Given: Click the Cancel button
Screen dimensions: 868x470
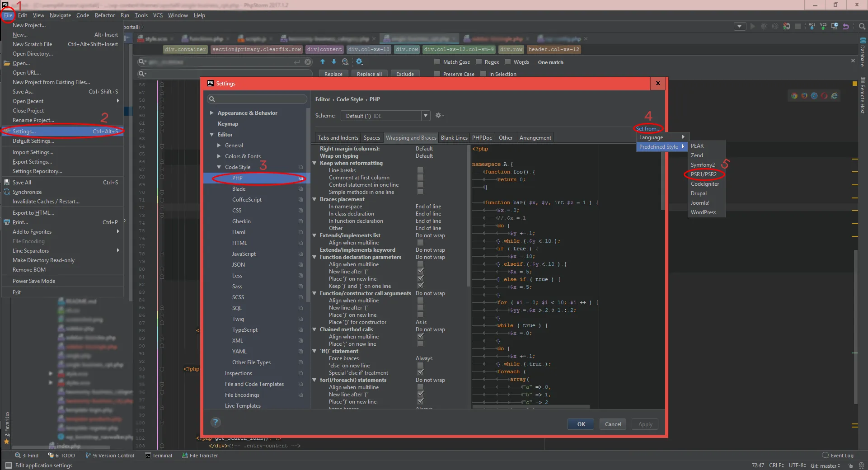Looking at the screenshot, I should [613, 424].
